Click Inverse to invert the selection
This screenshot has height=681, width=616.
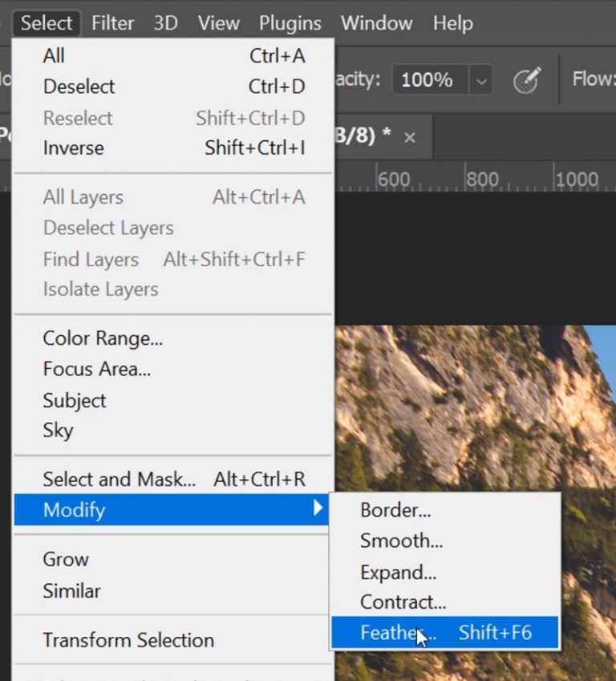coord(73,148)
